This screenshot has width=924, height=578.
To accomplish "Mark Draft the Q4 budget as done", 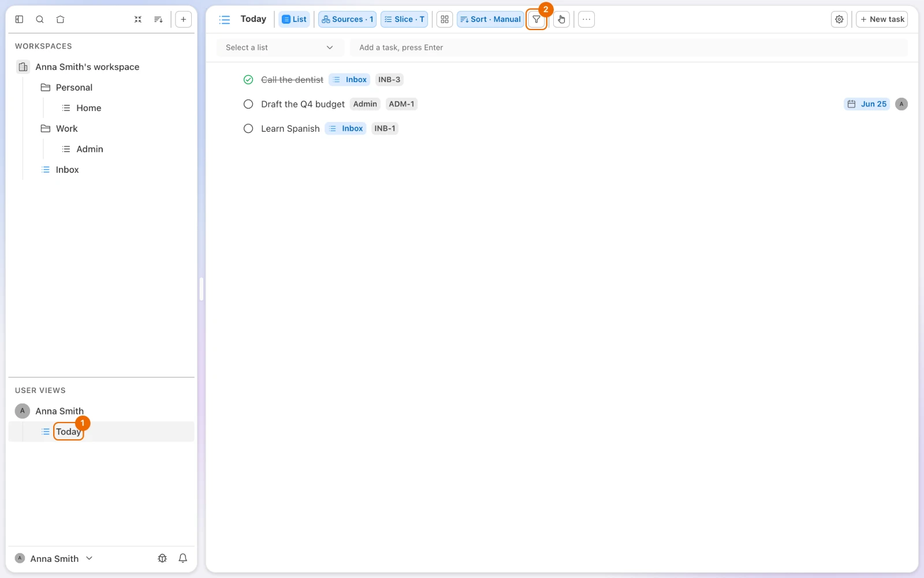I will pyautogui.click(x=248, y=104).
